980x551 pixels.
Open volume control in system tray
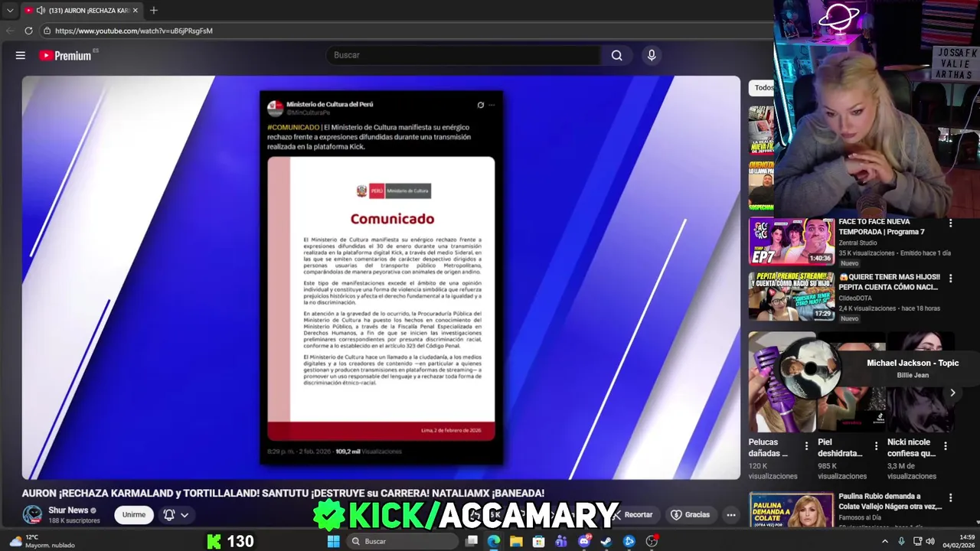(930, 541)
